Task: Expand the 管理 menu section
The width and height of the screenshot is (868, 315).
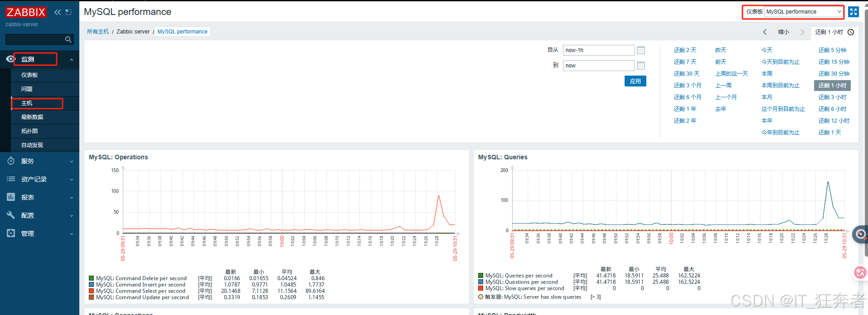Action: click(x=72, y=234)
